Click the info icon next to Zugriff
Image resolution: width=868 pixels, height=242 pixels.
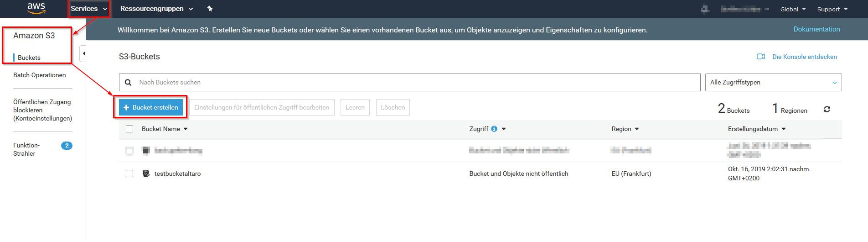click(494, 129)
